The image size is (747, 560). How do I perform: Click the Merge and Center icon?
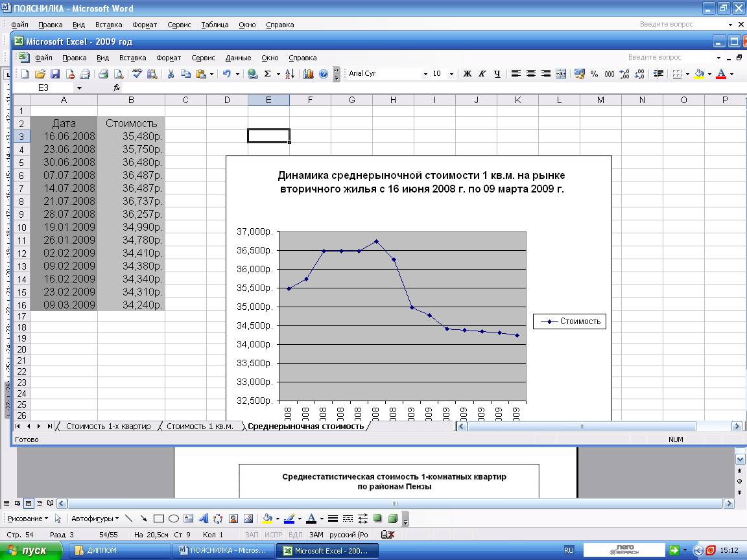[561, 74]
